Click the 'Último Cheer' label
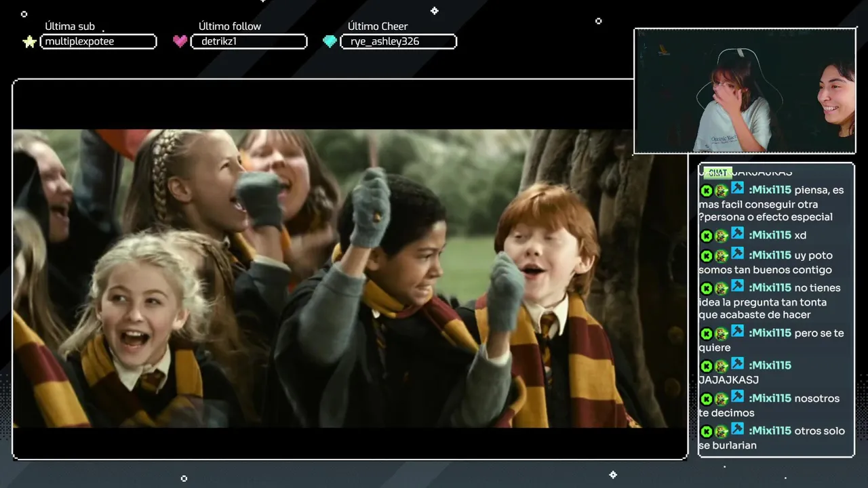This screenshot has height=488, width=868. click(x=378, y=26)
